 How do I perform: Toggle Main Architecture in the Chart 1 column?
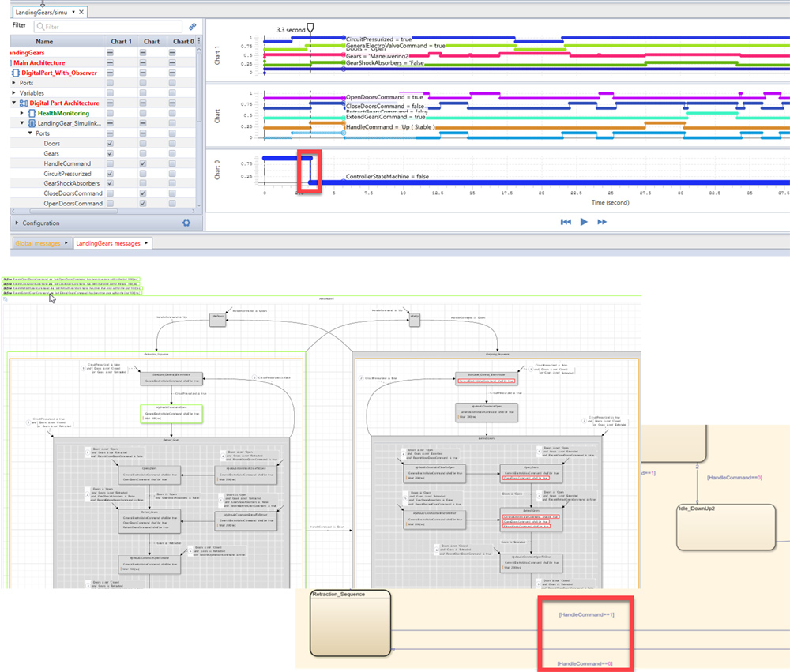click(110, 62)
